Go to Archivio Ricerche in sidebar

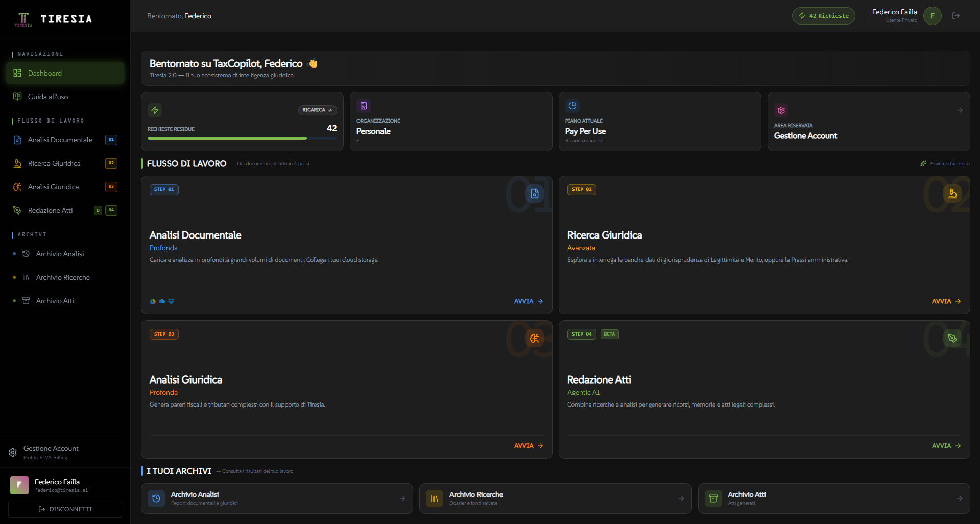click(63, 277)
